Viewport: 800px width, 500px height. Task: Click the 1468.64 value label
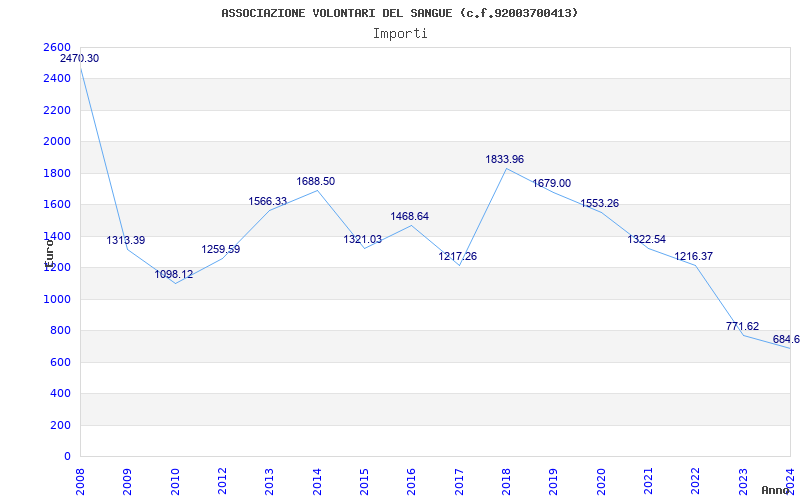(x=410, y=216)
